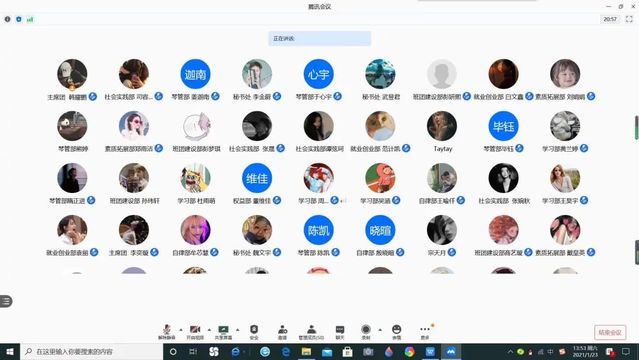
Task: Click the invite participants icon
Action: pyautogui.click(x=282, y=332)
